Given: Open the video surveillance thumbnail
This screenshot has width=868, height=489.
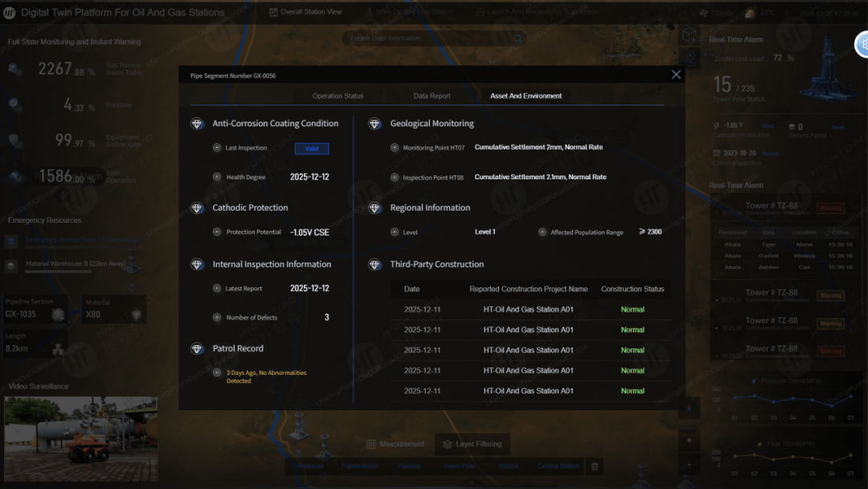Looking at the screenshot, I should point(81,438).
